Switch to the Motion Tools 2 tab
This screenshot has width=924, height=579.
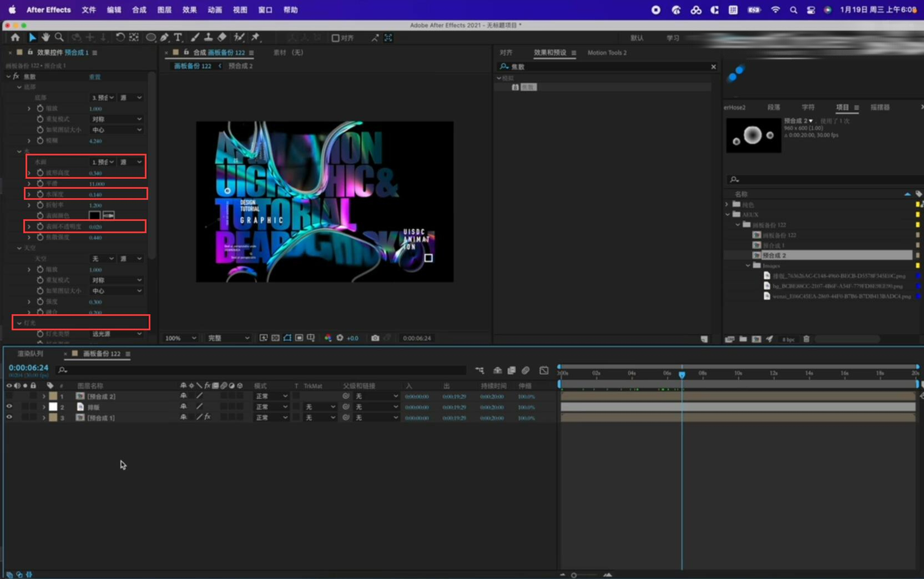(x=607, y=53)
